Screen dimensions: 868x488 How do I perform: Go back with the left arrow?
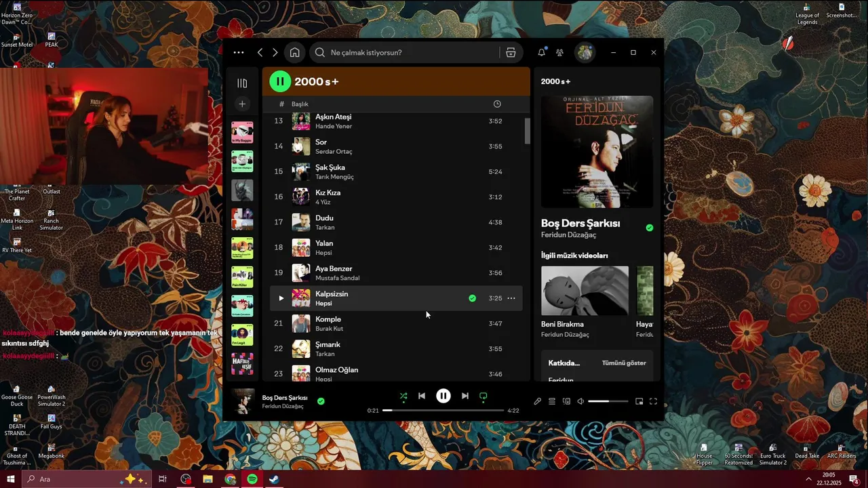coord(260,52)
